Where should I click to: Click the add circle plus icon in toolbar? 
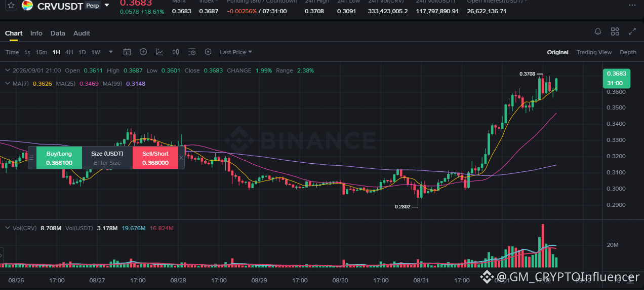pos(143,52)
